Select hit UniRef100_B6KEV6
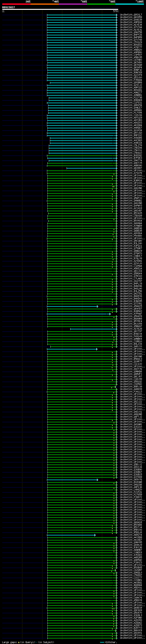Image resolution: width=146 pixels, height=644 pixels. pyautogui.click(x=131, y=296)
